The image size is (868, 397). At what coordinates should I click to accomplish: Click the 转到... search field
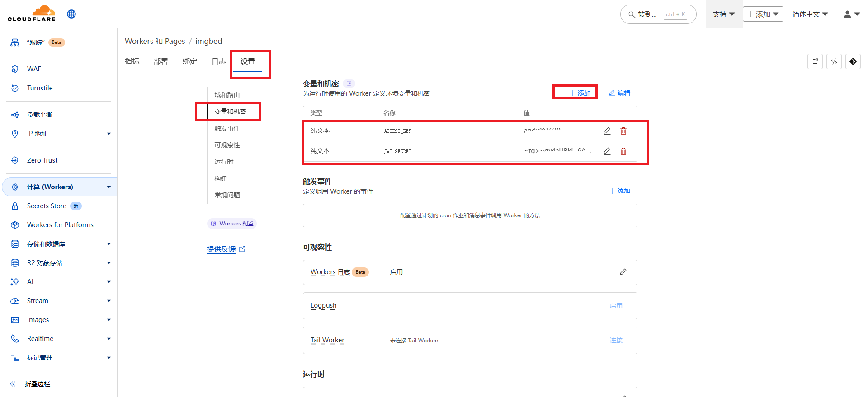(x=658, y=14)
